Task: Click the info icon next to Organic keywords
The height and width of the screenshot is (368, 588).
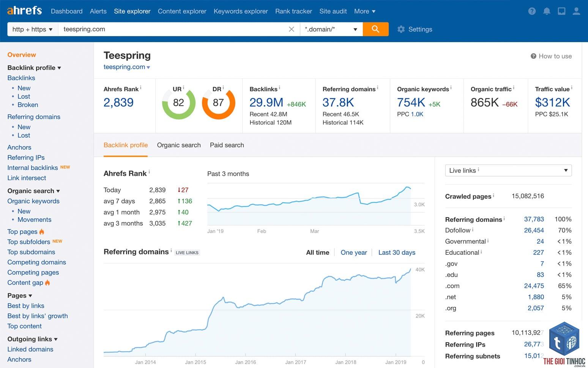Action: pyautogui.click(x=451, y=88)
